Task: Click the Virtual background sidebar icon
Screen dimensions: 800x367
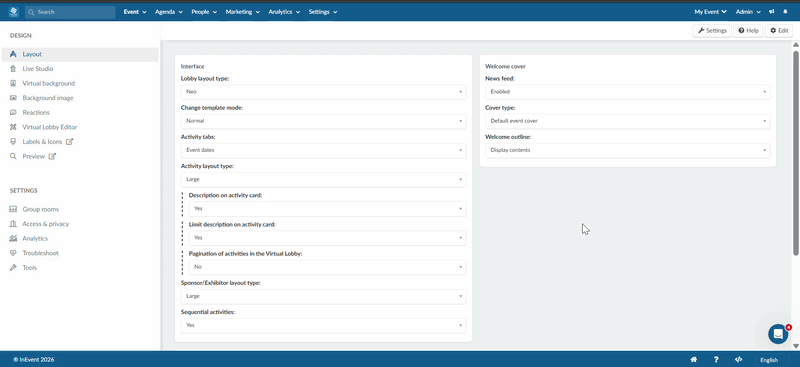Action: [13, 83]
